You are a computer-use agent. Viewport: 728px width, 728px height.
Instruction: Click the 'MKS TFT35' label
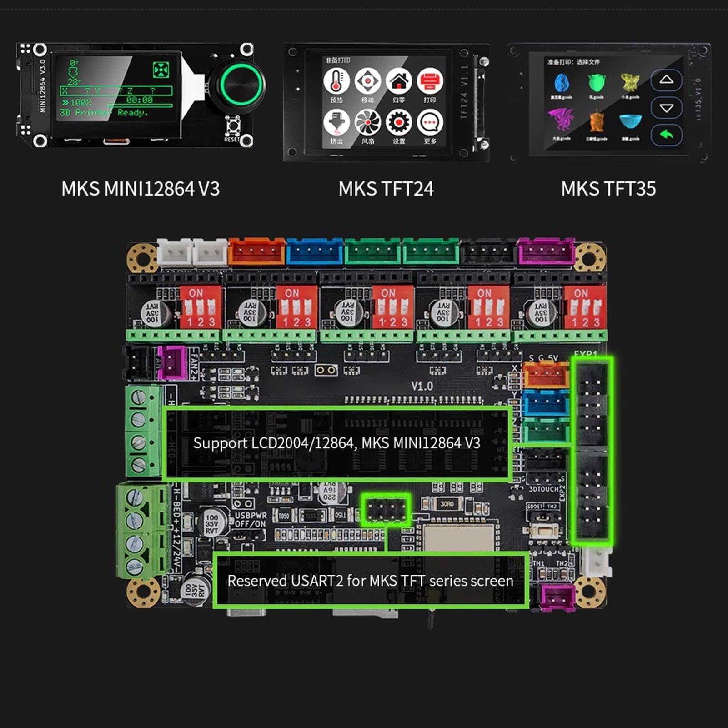tap(608, 189)
